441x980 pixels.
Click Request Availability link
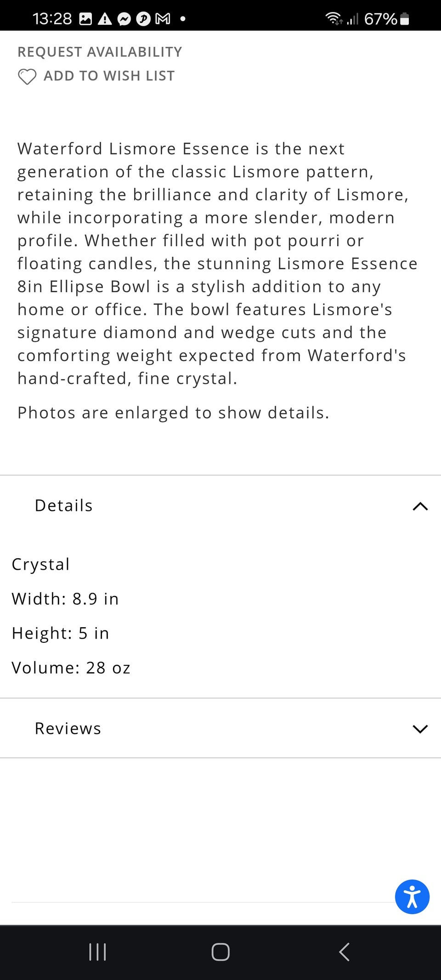point(100,52)
